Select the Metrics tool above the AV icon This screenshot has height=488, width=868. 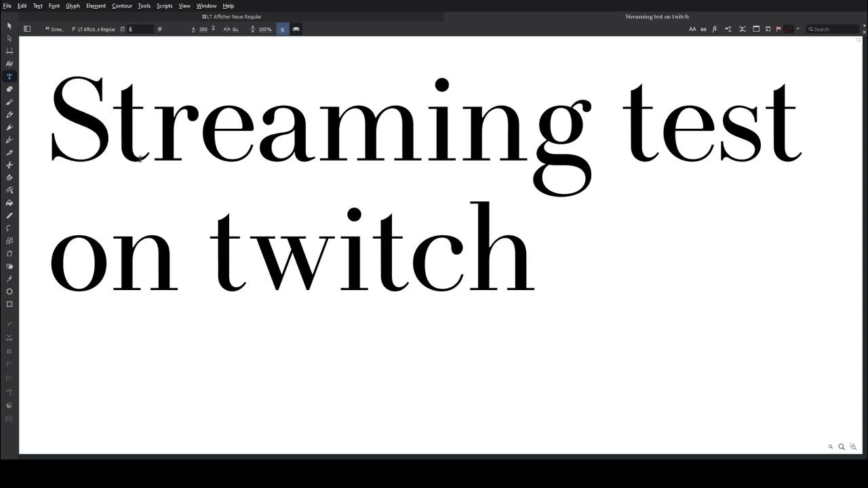click(x=9, y=51)
